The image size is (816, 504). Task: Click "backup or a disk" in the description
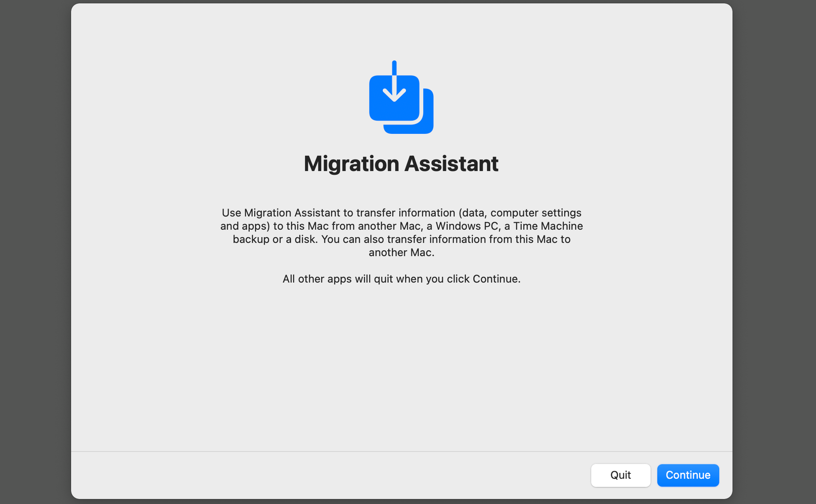[274, 239]
